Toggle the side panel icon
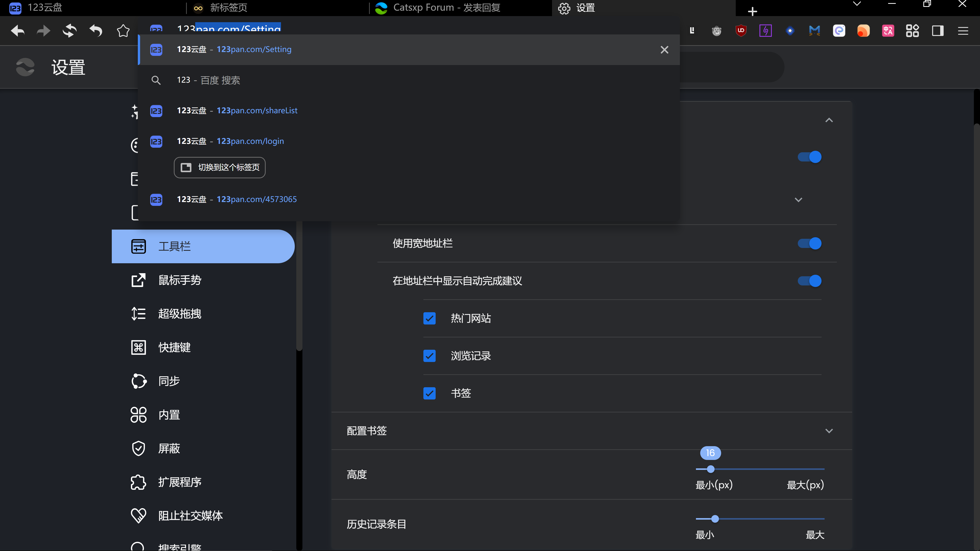This screenshot has height=551, width=980. [937, 30]
